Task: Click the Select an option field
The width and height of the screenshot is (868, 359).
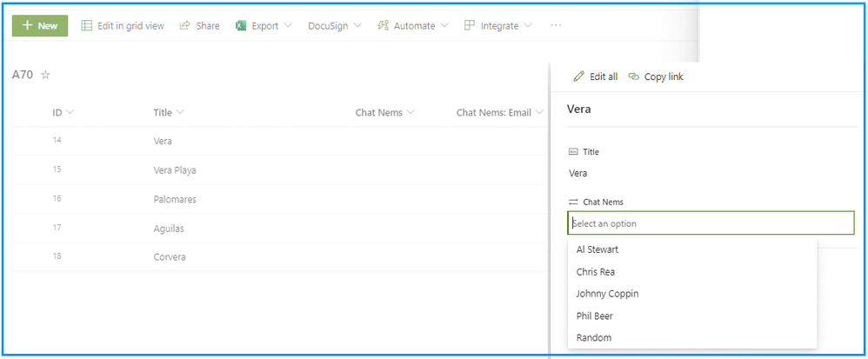Action: point(711,223)
